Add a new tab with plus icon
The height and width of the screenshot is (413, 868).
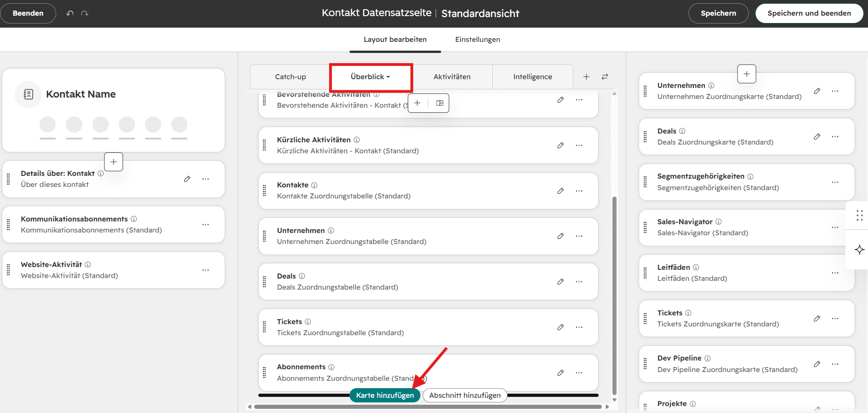[x=586, y=76]
